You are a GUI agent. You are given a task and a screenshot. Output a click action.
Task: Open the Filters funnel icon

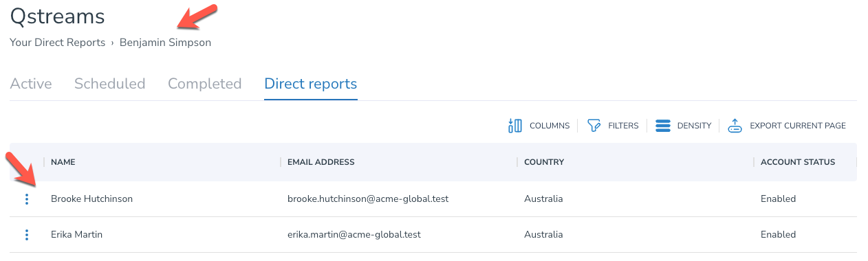594,126
